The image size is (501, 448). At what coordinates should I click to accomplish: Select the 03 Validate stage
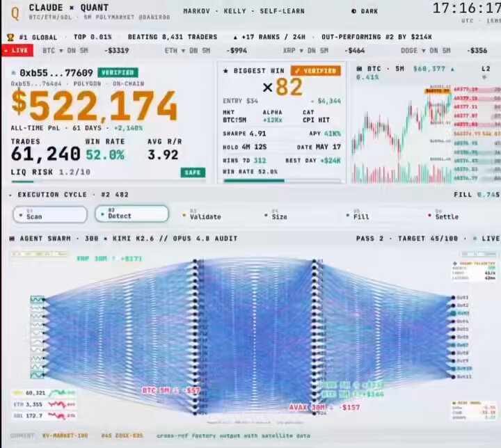(202, 215)
